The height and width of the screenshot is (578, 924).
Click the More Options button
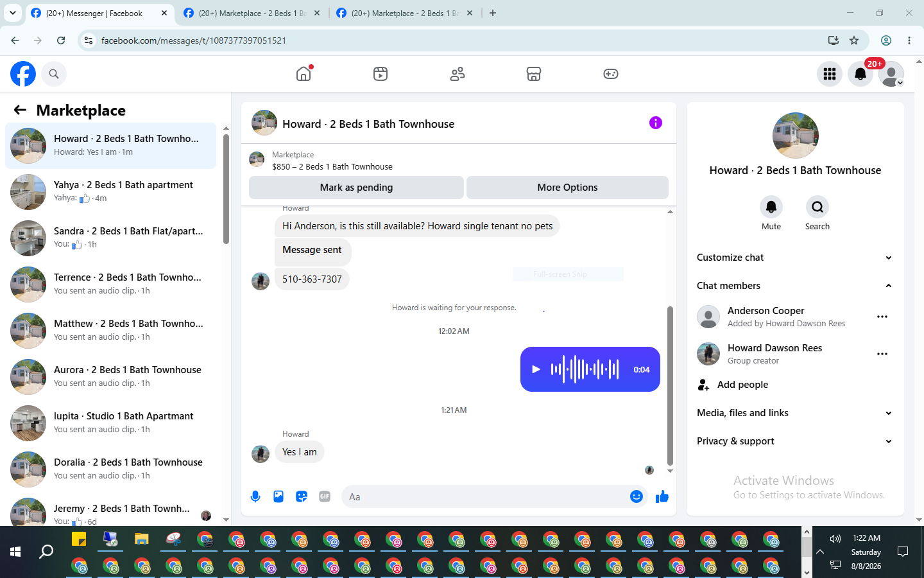click(567, 188)
